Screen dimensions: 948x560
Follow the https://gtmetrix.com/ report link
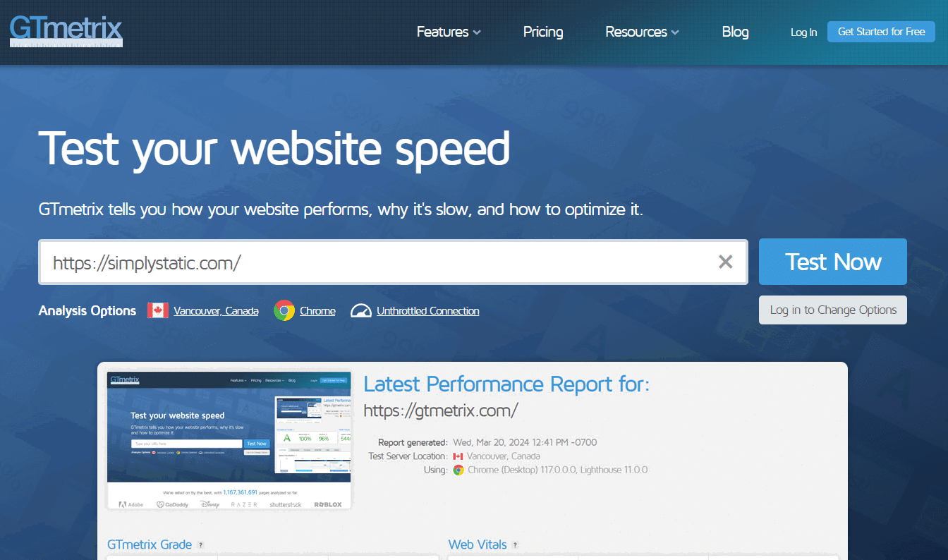point(441,410)
